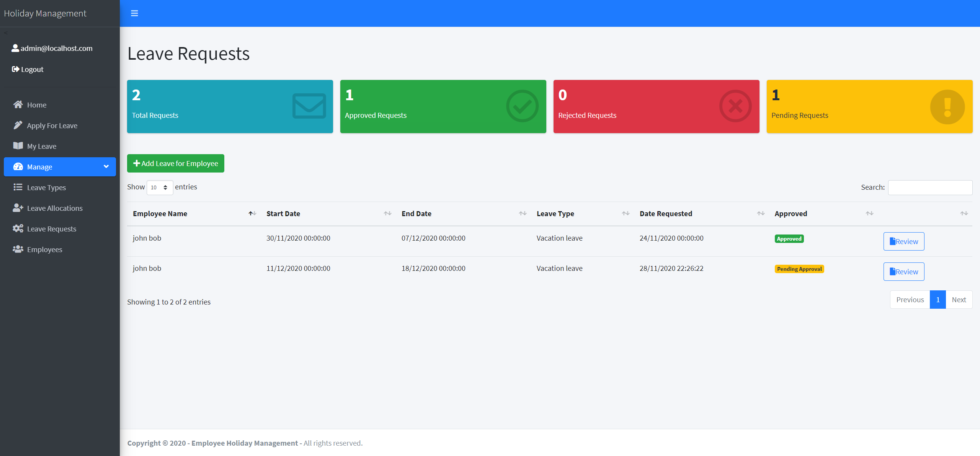Open the Show entries dropdown
Image resolution: width=980 pixels, height=456 pixels.
click(160, 187)
